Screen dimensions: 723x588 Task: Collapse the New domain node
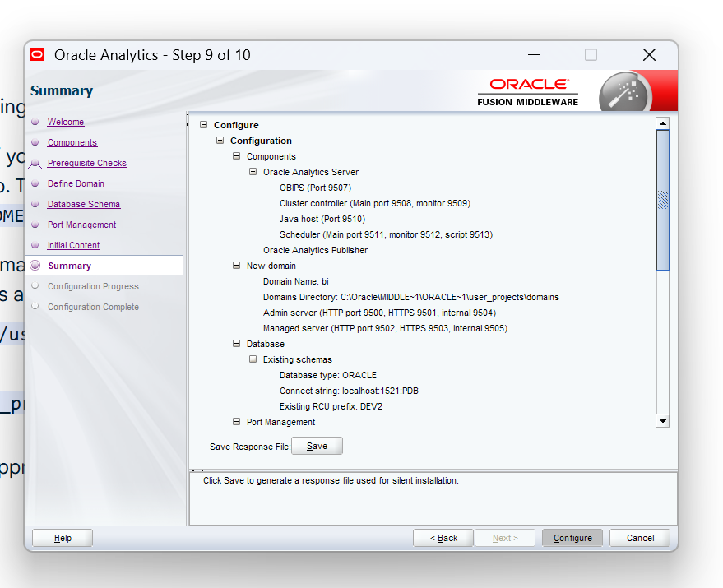pyautogui.click(x=237, y=265)
